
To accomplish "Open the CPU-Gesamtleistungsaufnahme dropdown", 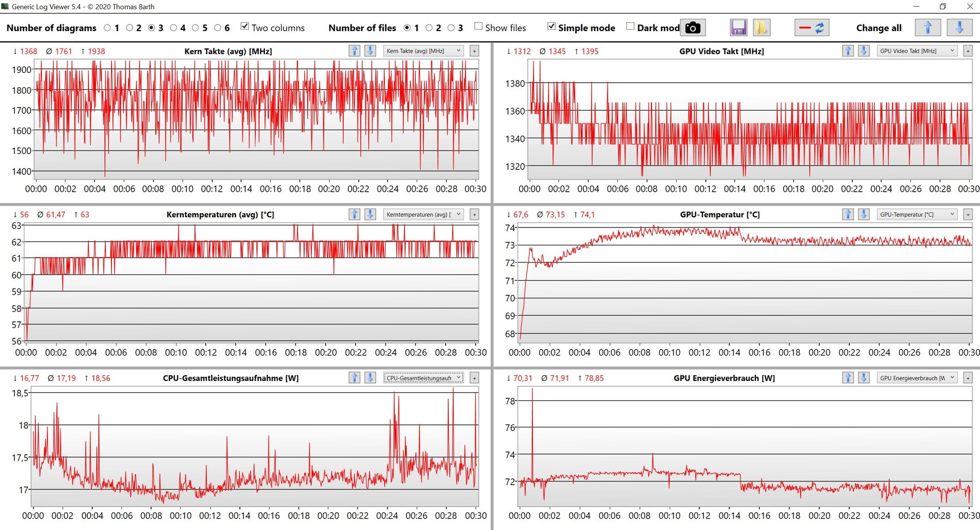I will point(423,377).
